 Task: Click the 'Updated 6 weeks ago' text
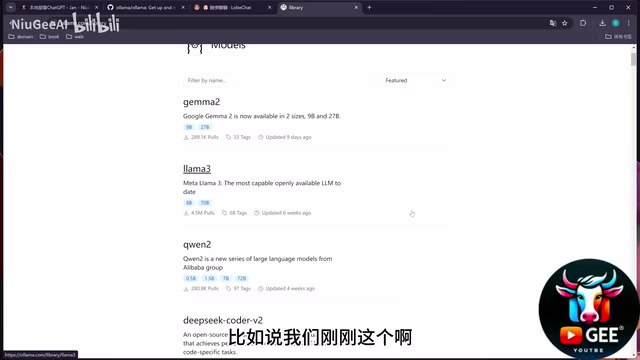[286, 213]
